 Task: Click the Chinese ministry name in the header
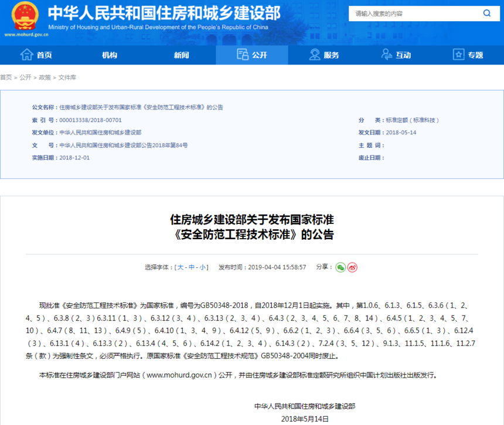(x=164, y=13)
